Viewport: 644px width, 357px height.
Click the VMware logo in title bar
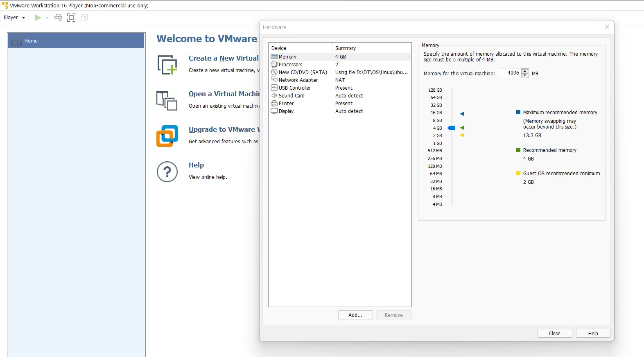click(x=5, y=5)
